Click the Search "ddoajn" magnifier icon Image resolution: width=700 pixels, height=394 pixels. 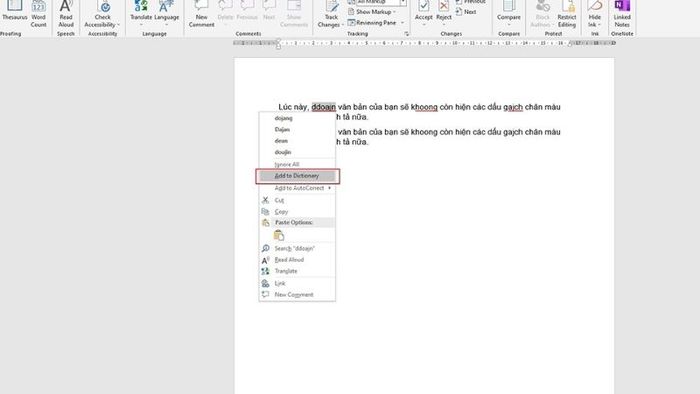coord(265,248)
